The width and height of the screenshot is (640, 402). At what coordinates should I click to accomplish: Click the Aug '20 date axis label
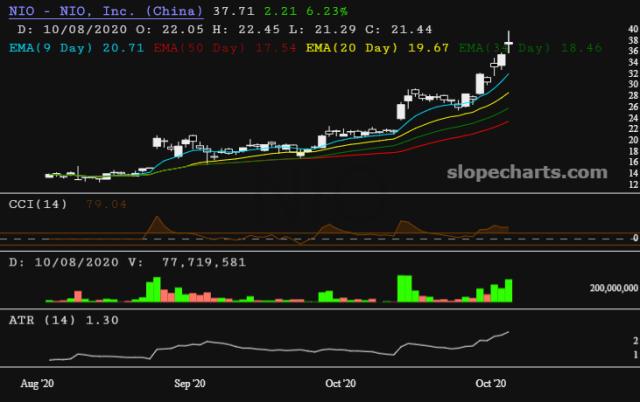pos(38,383)
